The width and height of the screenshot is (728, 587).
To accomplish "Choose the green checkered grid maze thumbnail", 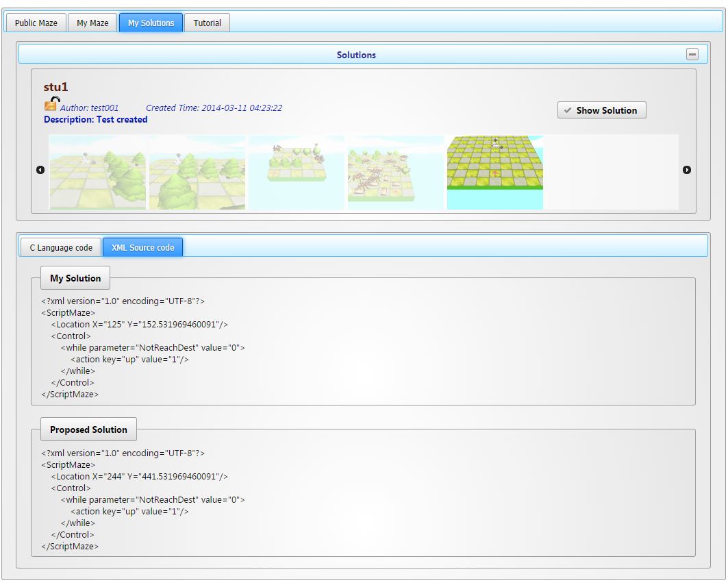I will pyautogui.click(x=495, y=172).
